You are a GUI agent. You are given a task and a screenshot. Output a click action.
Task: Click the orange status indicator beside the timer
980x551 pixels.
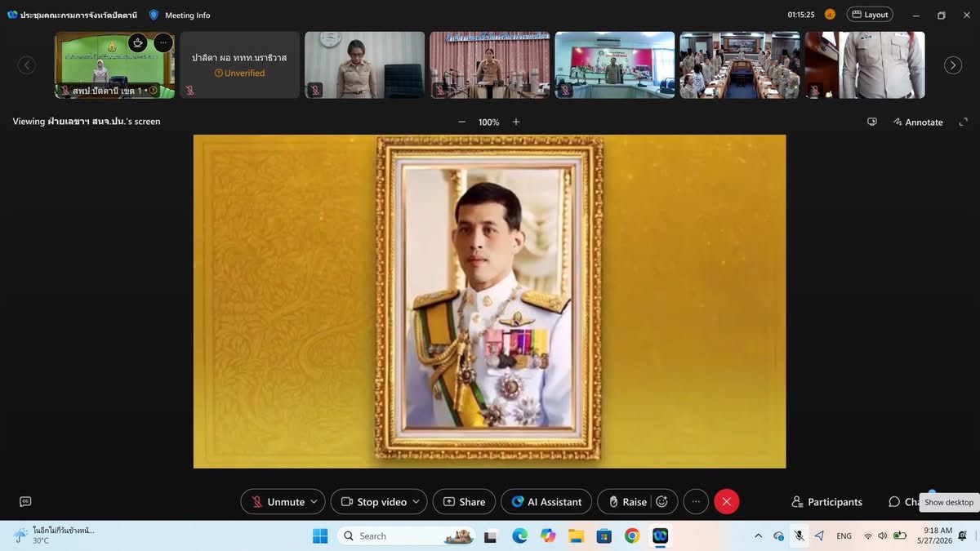tap(830, 15)
